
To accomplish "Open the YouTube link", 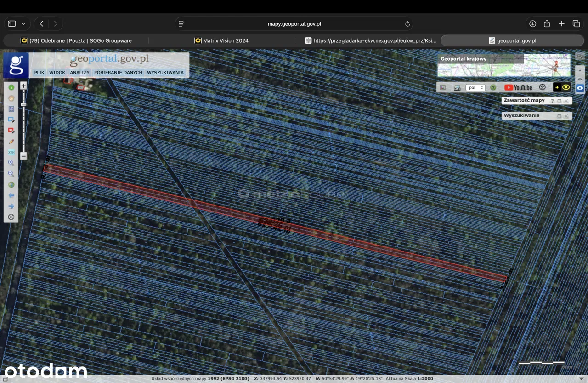I will pos(518,87).
